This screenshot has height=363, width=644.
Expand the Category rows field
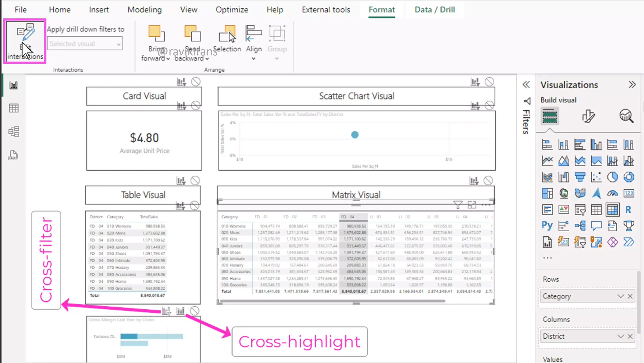tap(620, 296)
